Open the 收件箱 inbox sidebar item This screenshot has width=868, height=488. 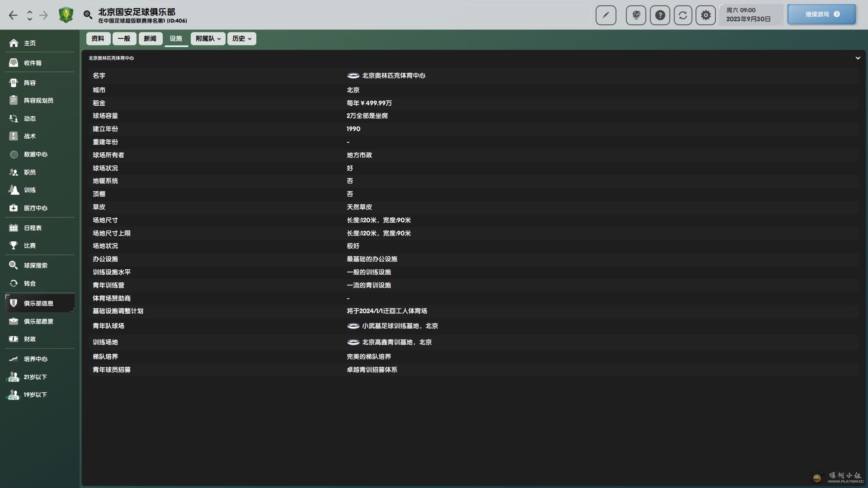pos(33,63)
